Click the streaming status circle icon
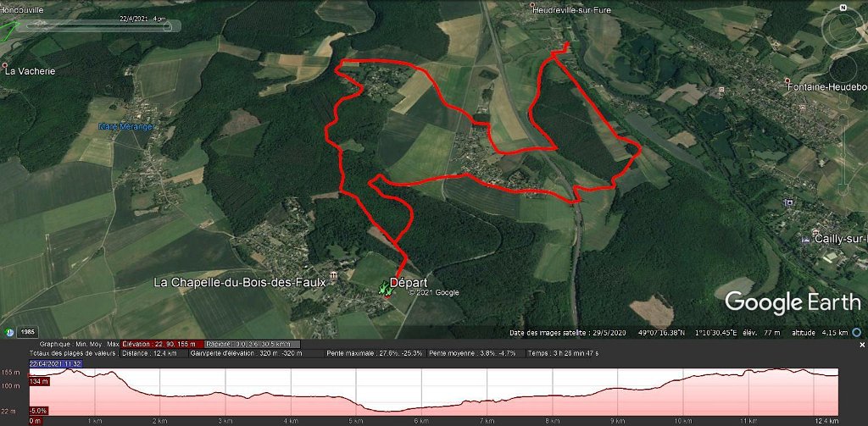 point(857,333)
